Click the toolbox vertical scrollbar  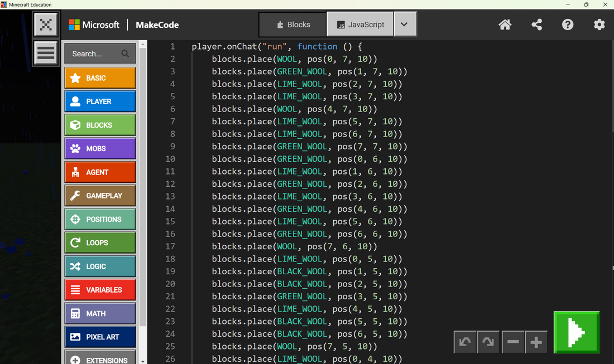pyautogui.click(x=143, y=184)
